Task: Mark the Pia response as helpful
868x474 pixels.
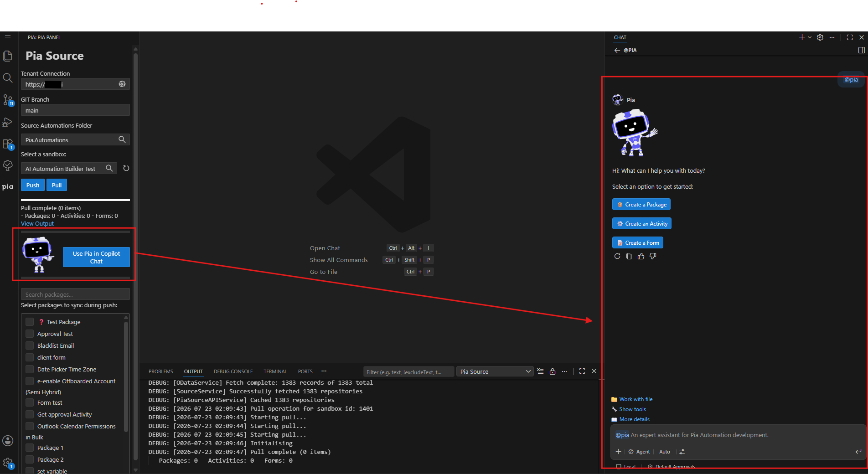Action: (x=641, y=256)
